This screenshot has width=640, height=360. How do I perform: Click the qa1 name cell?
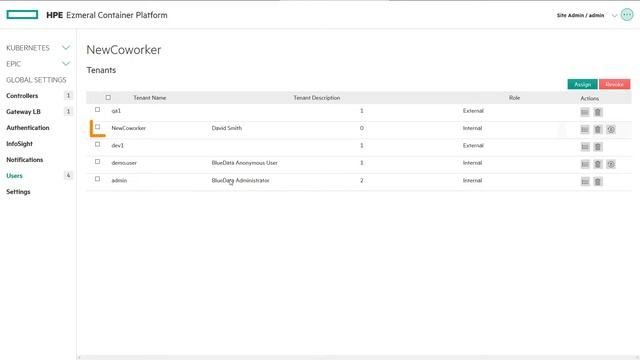click(x=116, y=111)
